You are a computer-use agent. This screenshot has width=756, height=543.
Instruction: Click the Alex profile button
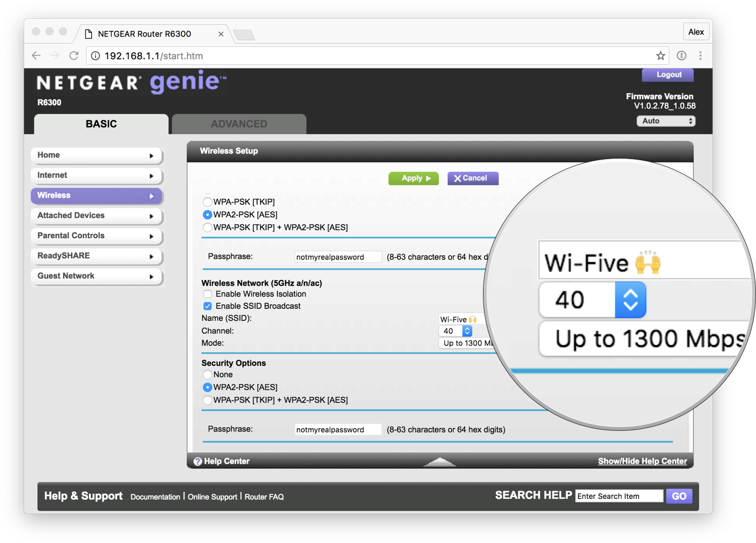pyautogui.click(x=696, y=32)
